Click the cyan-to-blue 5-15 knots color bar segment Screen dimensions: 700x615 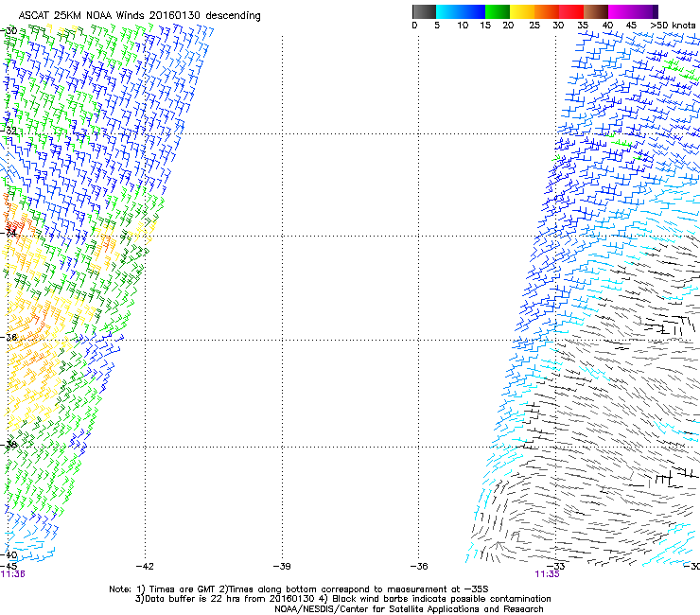point(461,11)
